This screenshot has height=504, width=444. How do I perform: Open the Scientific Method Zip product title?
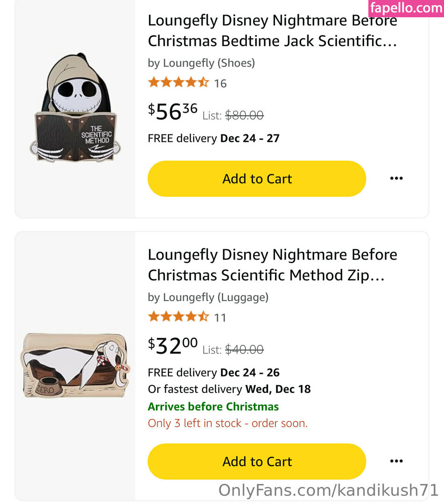point(272,265)
